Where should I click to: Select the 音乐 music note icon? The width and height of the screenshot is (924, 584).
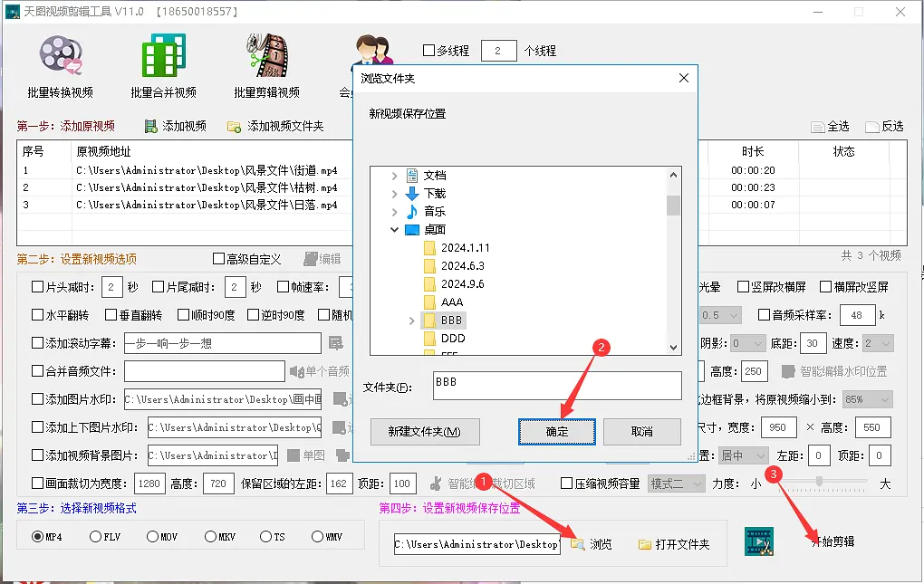[412, 211]
